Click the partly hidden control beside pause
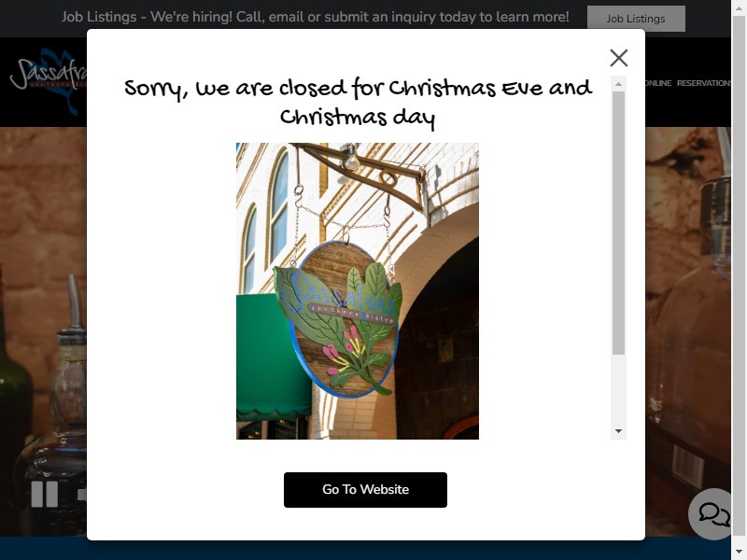Screen dimensions: 747x560 click(x=82, y=495)
